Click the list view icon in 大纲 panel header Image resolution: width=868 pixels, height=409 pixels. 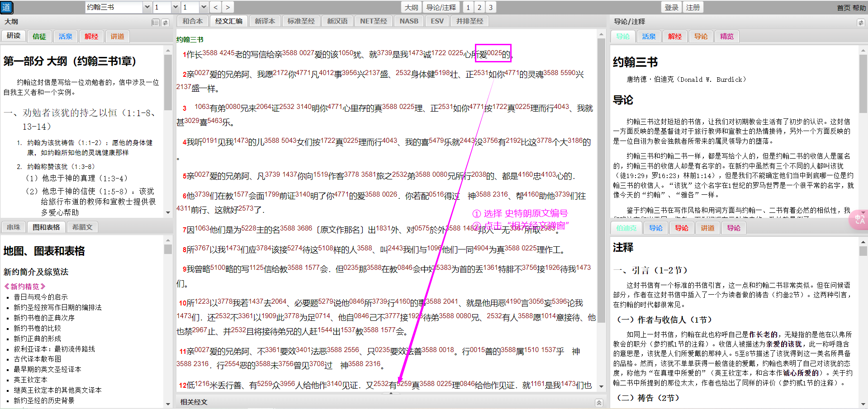click(x=156, y=22)
